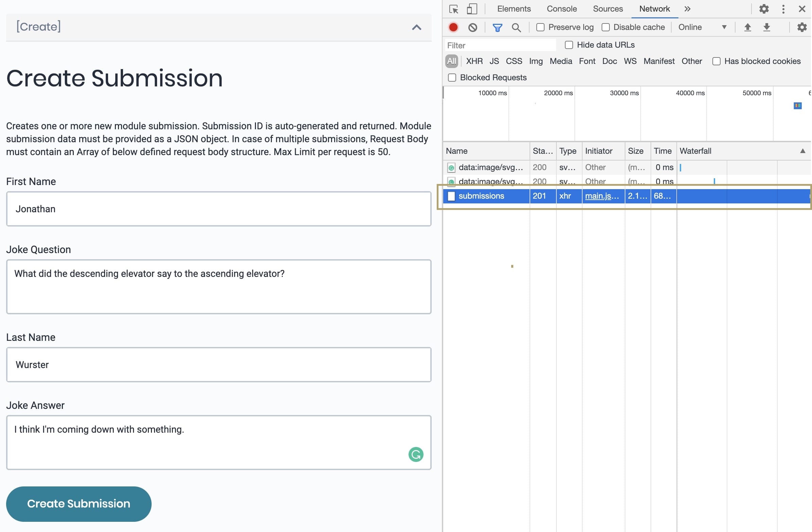
Task: Switch to the Sources tab
Action: click(608, 9)
